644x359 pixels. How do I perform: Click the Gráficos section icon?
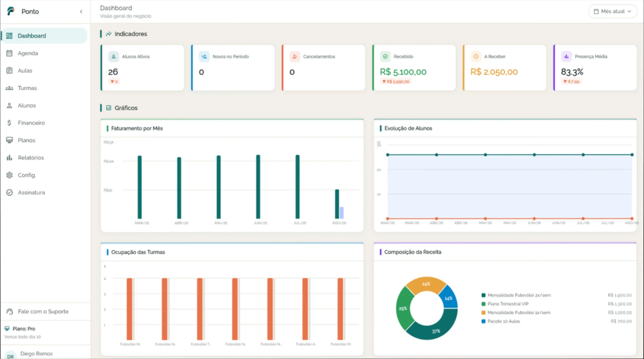[x=109, y=108]
